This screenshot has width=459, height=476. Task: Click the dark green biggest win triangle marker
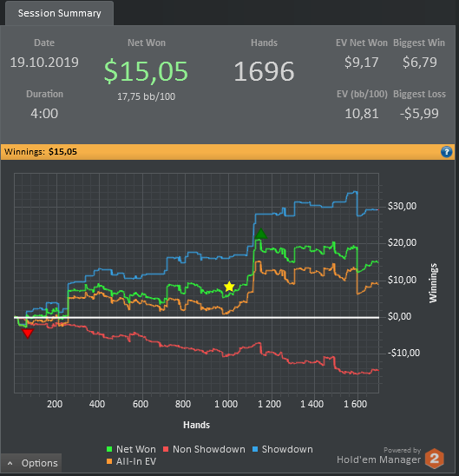[x=260, y=234]
